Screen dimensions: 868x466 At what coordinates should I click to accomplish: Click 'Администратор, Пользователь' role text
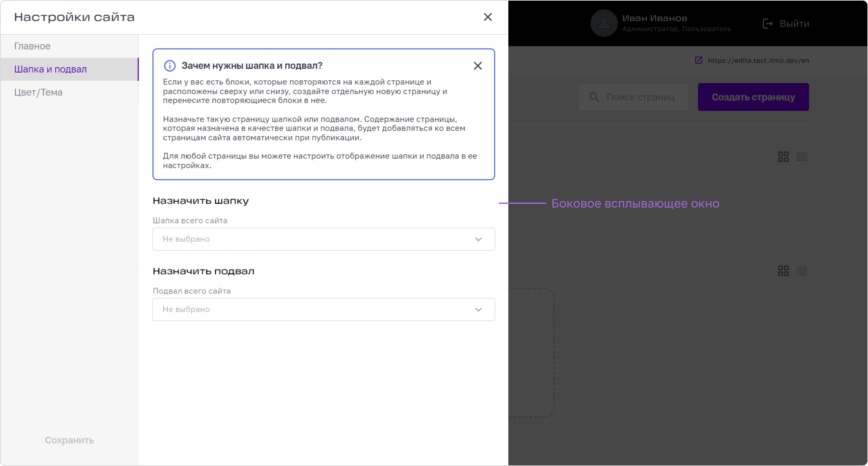coord(676,29)
